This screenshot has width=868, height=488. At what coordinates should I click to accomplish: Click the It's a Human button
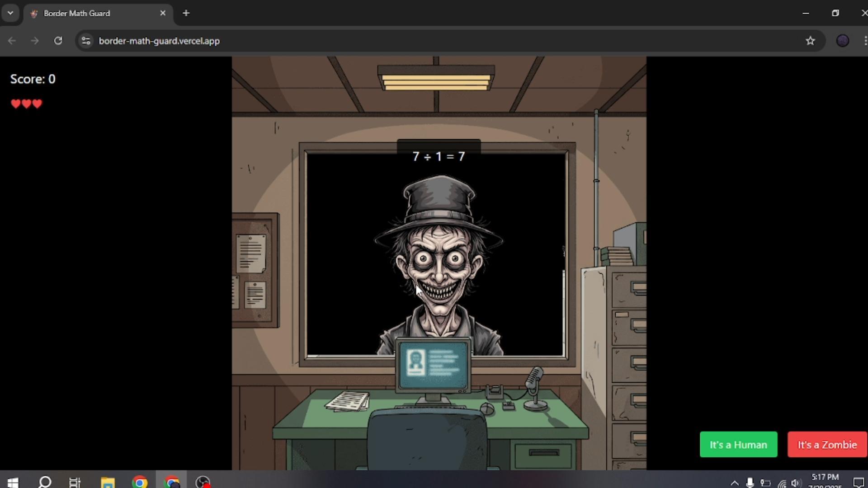pyautogui.click(x=738, y=445)
